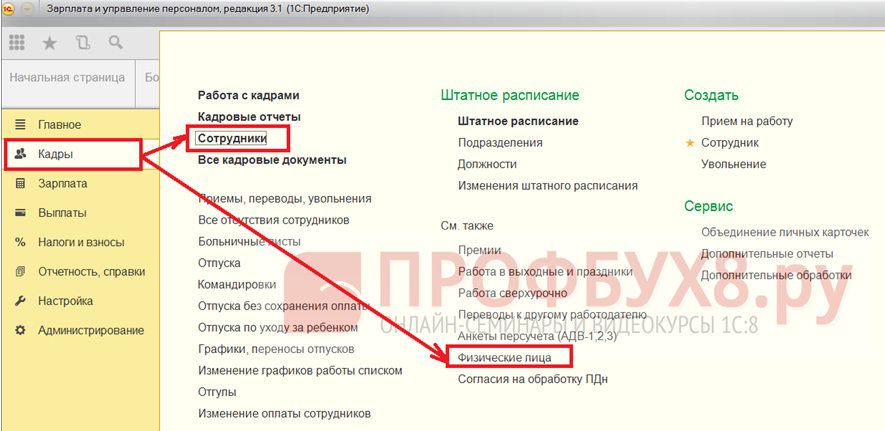
Task: Open Дополнительные отчеты
Action: click(767, 254)
